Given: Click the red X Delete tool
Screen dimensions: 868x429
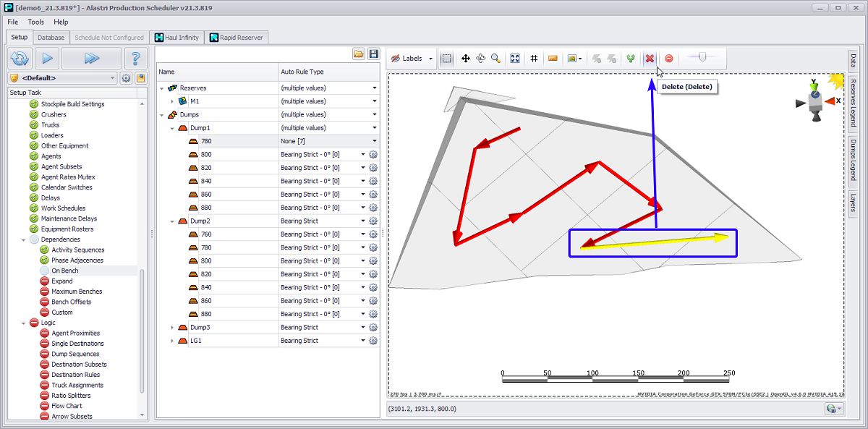Looking at the screenshot, I should (650, 59).
